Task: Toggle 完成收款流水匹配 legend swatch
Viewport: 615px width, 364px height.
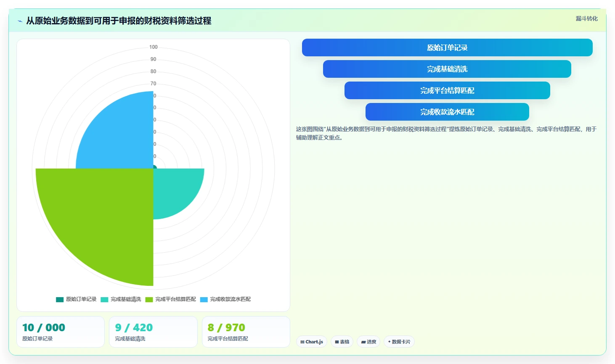Action: 204,300
